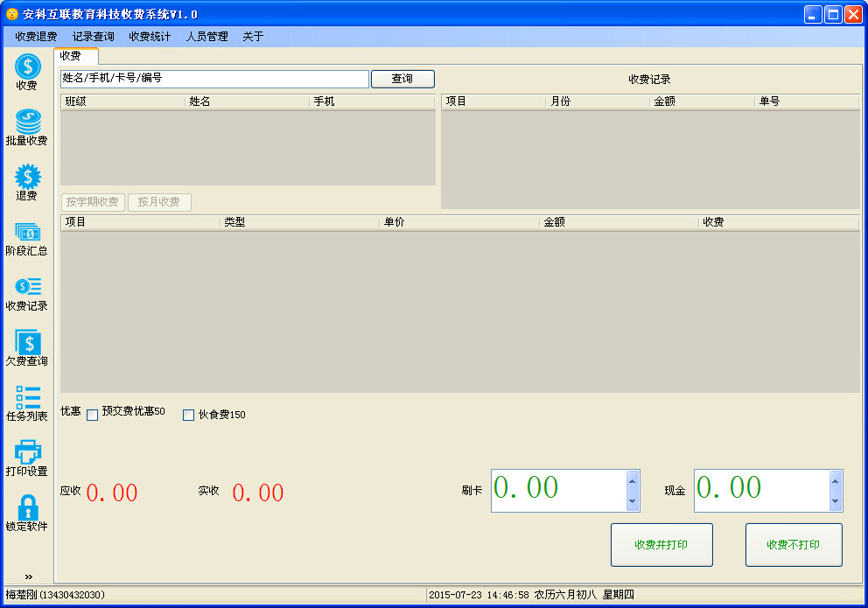Expand the sidebar with the » chevron

pos(28,577)
